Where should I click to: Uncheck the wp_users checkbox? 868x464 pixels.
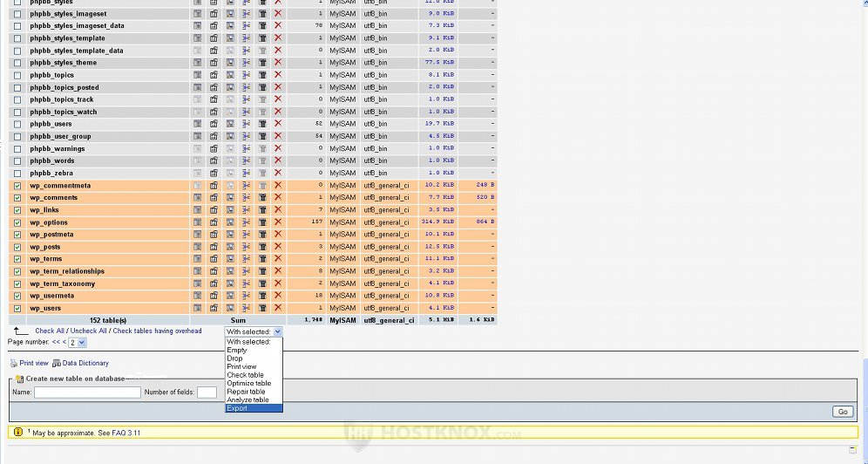[17, 309]
